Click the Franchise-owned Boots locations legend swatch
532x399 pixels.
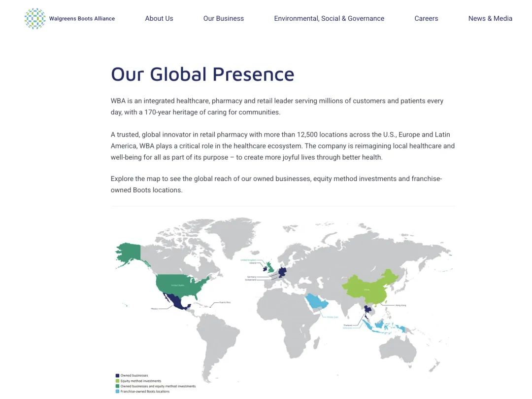117,392
